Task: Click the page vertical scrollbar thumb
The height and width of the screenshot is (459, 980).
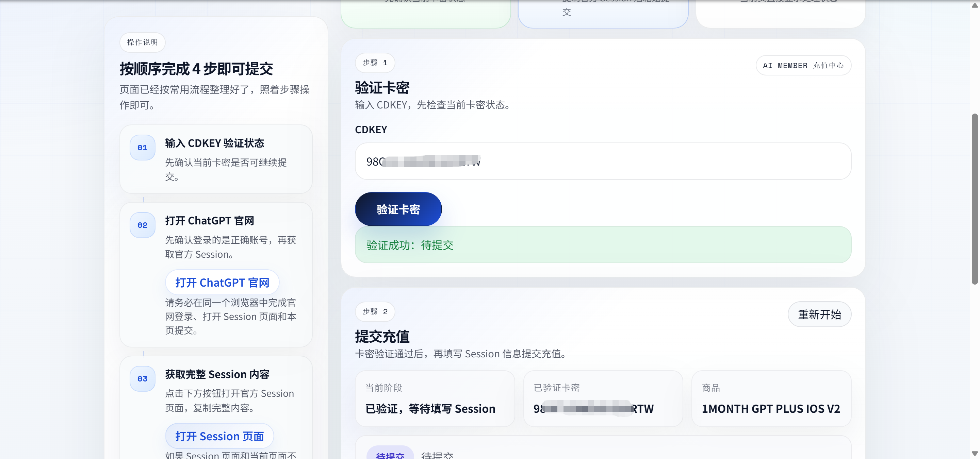Action: [975, 199]
